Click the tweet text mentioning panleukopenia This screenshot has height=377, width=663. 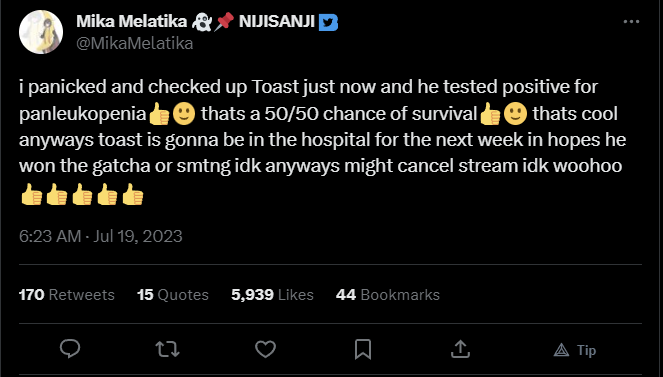(x=321, y=139)
